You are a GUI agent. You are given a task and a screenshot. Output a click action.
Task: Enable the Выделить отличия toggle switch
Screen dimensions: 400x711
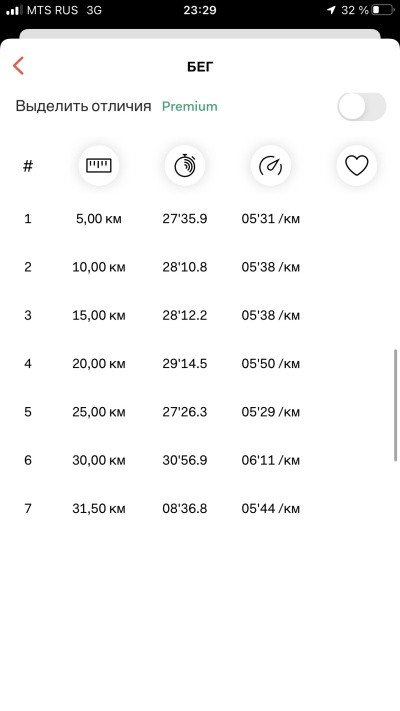click(x=361, y=107)
